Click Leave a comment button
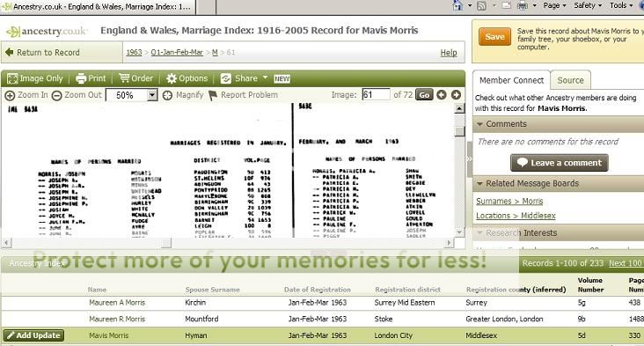The width and height of the screenshot is (644, 346). pyautogui.click(x=560, y=163)
